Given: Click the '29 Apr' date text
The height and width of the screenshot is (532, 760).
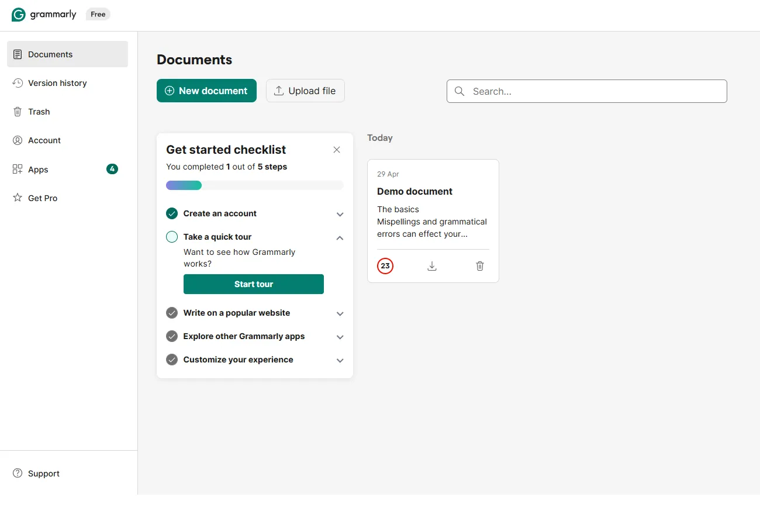Looking at the screenshot, I should (388, 174).
